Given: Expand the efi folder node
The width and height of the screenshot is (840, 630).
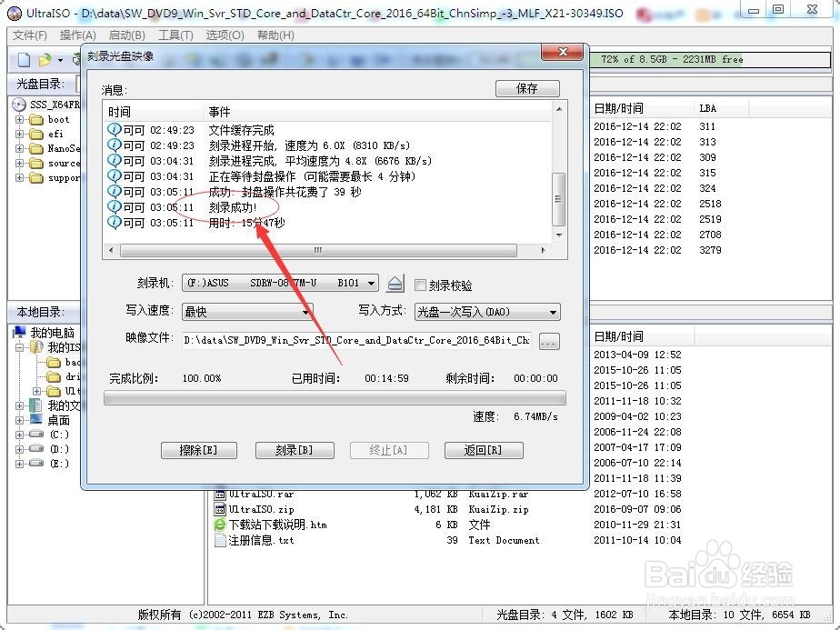Looking at the screenshot, I should [19, 134].
